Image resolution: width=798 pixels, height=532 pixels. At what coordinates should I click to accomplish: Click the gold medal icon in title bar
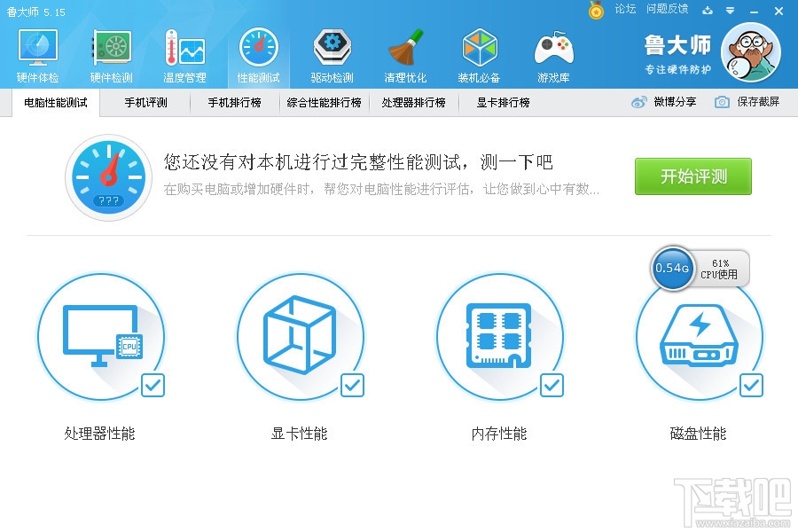[x=596, y=10]
